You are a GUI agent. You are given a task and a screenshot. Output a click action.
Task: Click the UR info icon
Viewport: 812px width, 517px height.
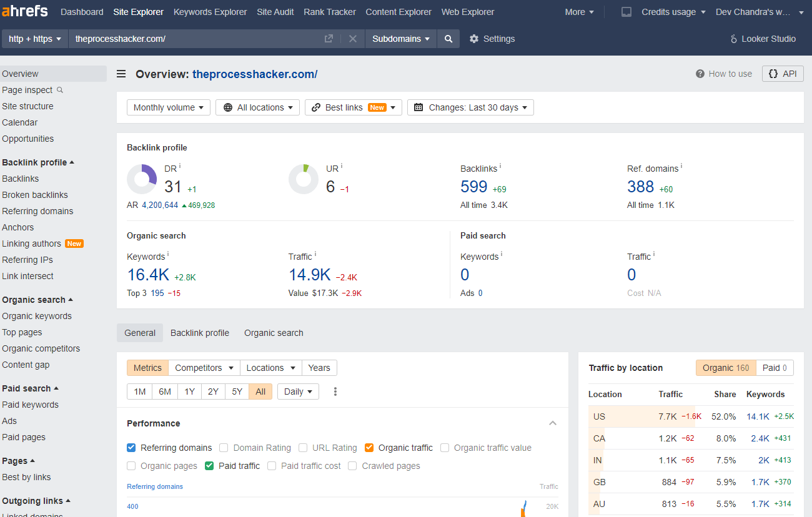click(342, 167)
